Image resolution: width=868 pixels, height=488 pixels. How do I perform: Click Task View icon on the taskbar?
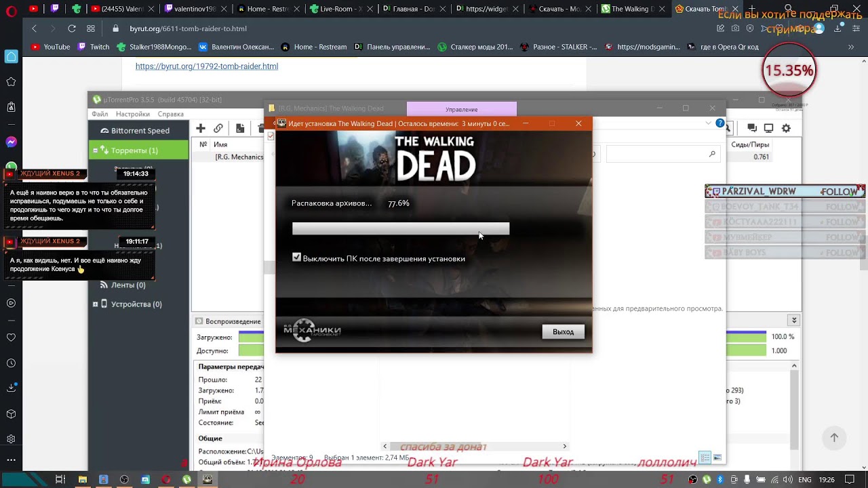click(x=60, y=479)
